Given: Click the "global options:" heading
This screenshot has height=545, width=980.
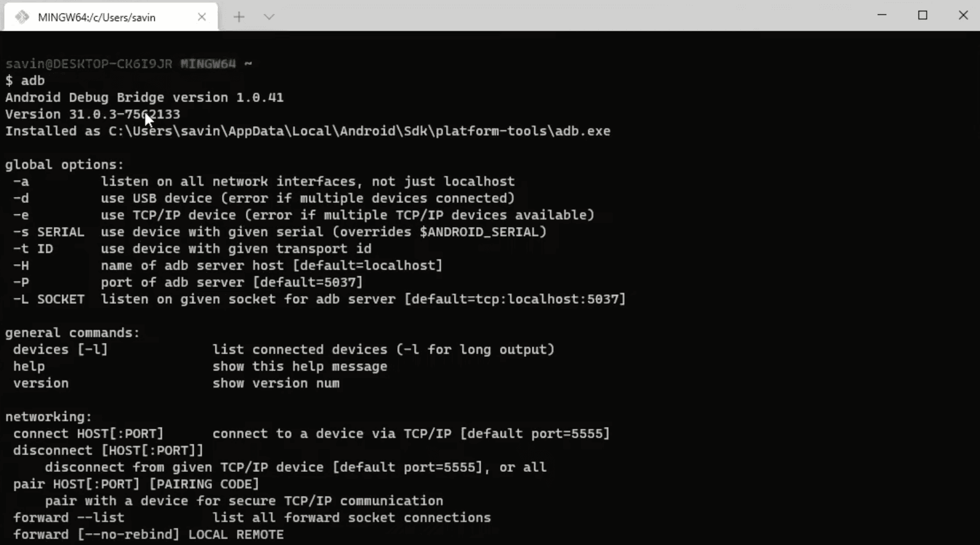Looking at the screenshot, I should [64, 164].
